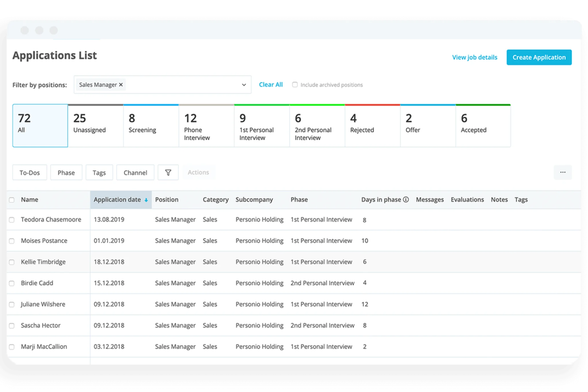Click the To-Dos button icon
Screen dimensions: 588x392
[29, 172]
